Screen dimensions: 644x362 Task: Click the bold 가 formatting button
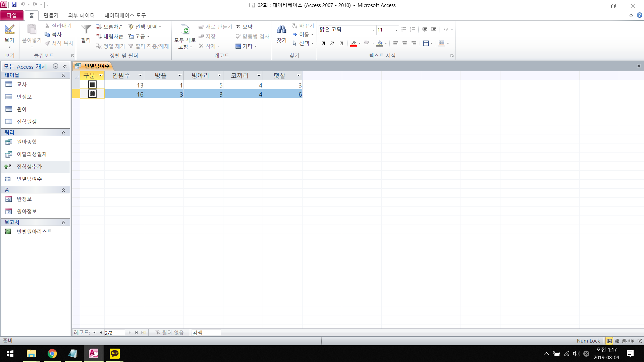(x=323, y=43)
